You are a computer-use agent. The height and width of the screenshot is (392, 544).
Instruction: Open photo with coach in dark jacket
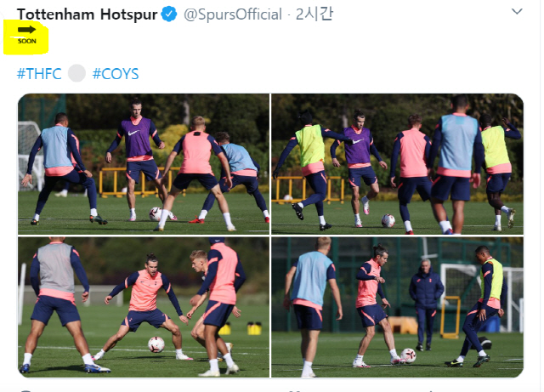[x=397, y=307]
